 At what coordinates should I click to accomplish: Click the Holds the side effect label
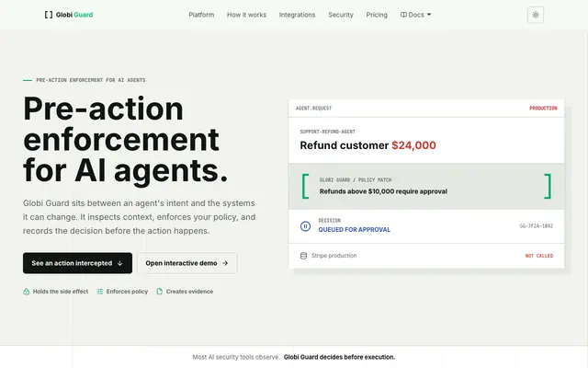click(61, 292)
